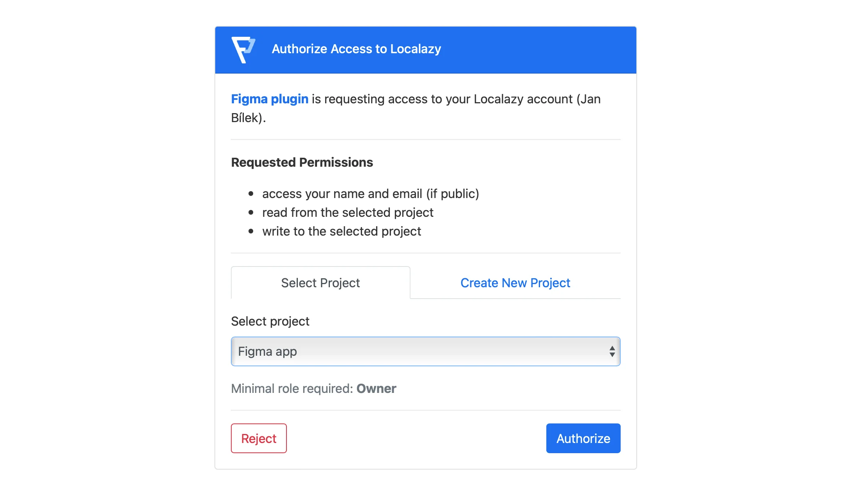
Task: Switch to the Select Project tab
Action: 320,283
